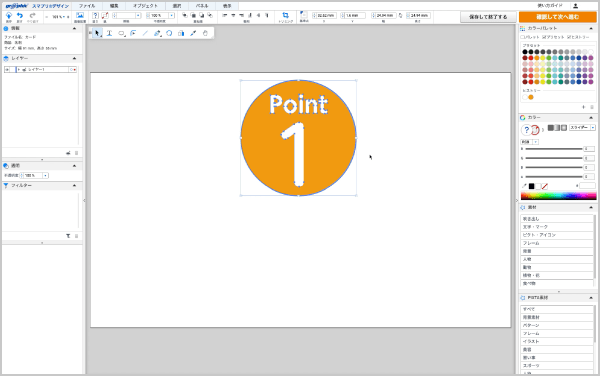600x376 pixels.
Task: Click the fill question-mark icon in toolbar
Action: (96, 15)
